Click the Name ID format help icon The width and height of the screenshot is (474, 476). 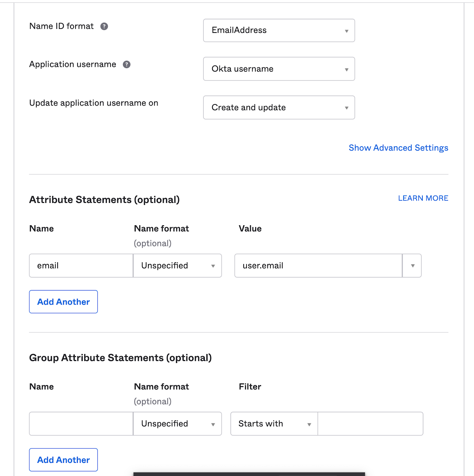pos(104,26)
